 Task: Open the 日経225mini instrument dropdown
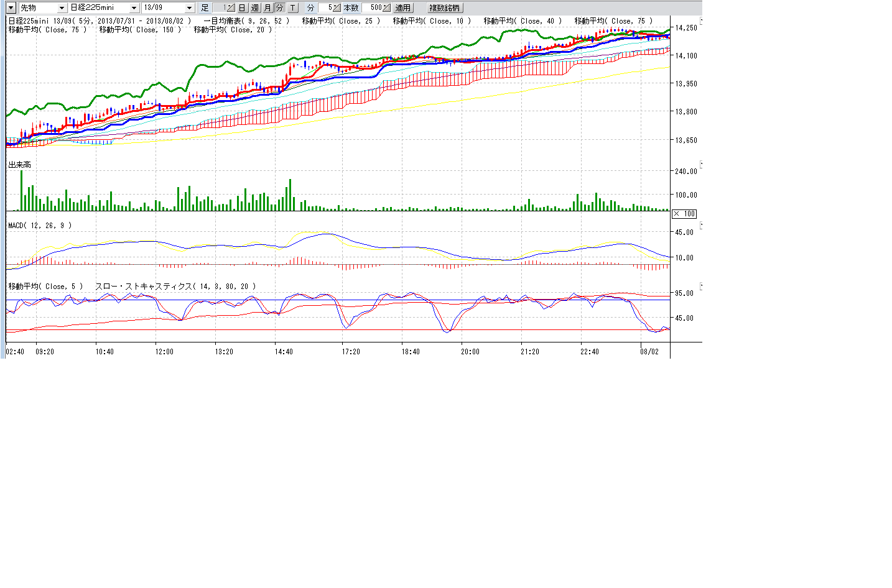tap(134, 8)
